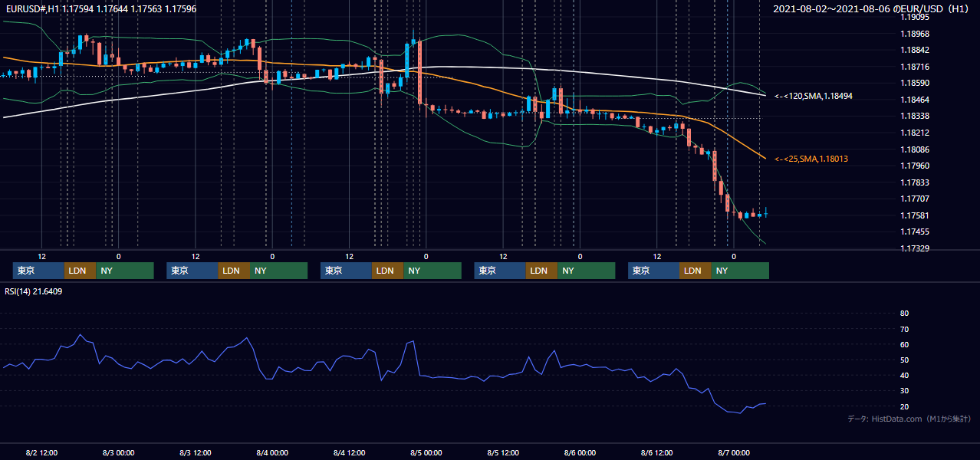Select RSI scale level 80
This screenshot has height=460, width=980.
coord(904,314)
